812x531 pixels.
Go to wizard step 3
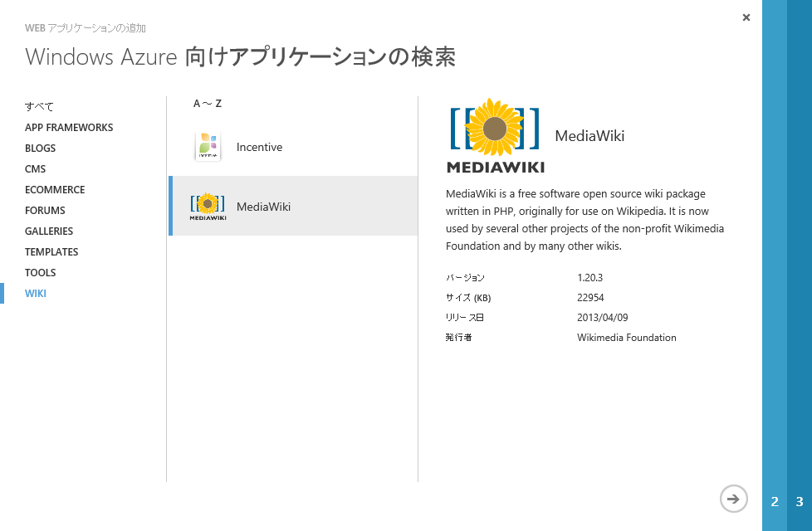tap(800, 501)
